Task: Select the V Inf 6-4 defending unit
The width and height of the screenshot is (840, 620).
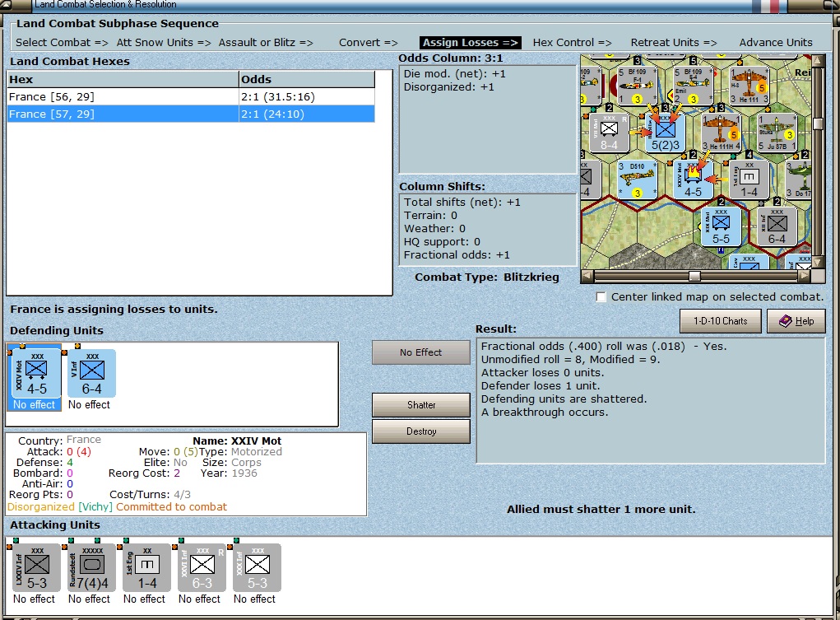Action: pyautogui.click(x=91, y=373)
